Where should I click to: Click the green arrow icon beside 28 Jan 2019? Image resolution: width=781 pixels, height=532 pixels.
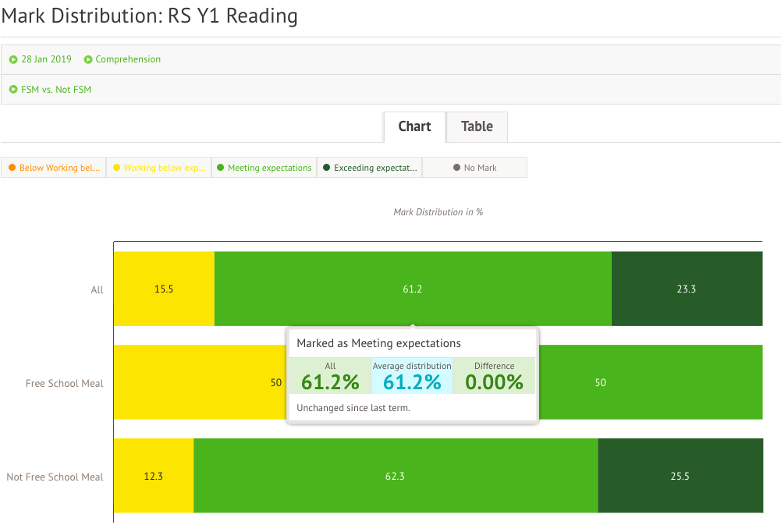(13, 59)
